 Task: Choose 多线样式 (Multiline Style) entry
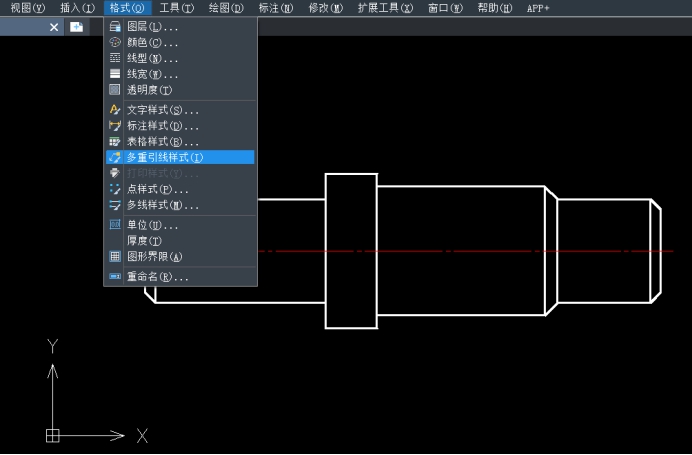coord(162,205)
